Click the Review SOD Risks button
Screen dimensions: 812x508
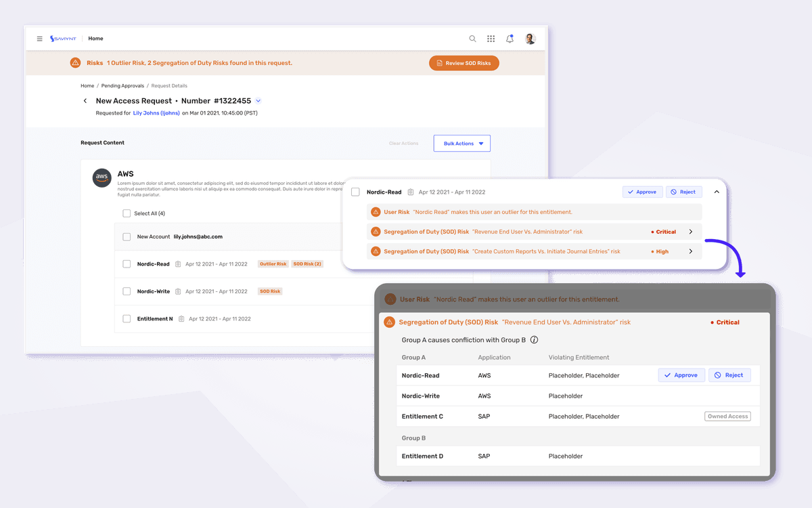(x=464, y=63)
